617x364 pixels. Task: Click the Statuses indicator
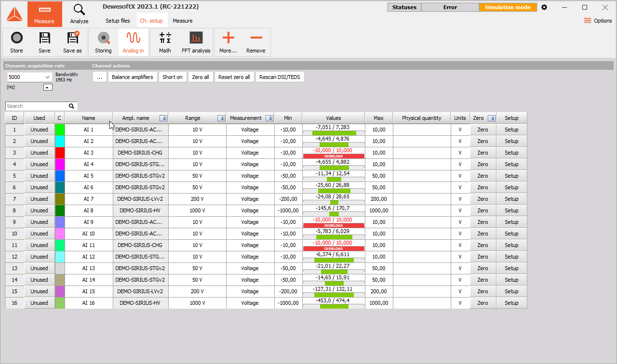pos(404,7)
